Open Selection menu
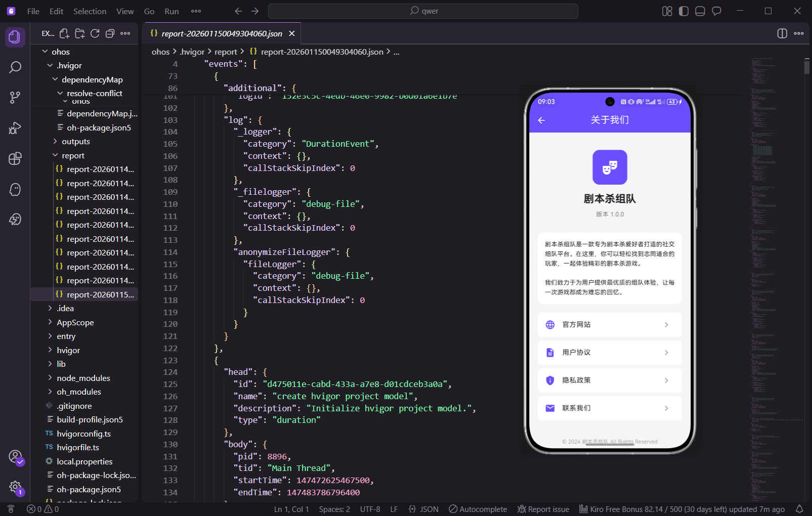The height and width of the screenshot is (516, 812). point(90,11)
